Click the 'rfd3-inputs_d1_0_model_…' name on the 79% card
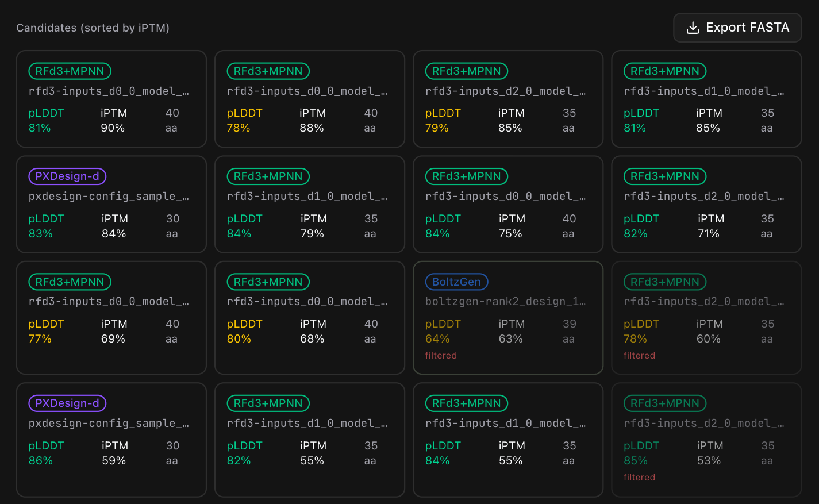This screenshot has height=504, width=819. pos(307,197)
